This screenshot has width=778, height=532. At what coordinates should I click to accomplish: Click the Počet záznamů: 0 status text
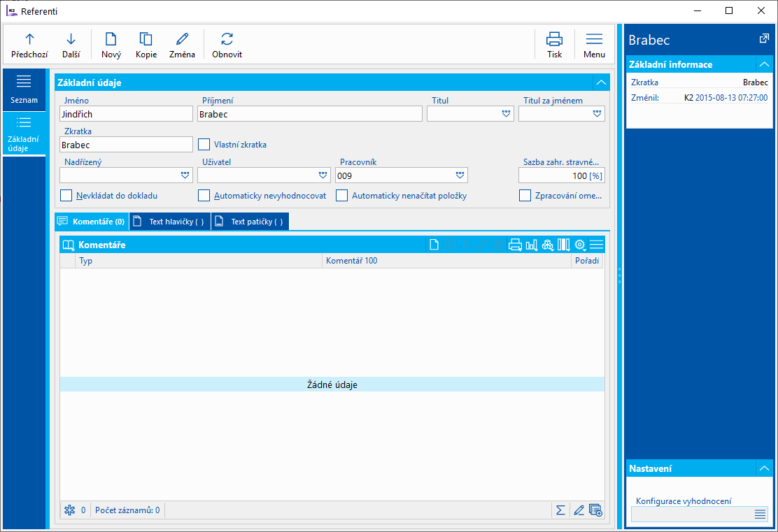(127, 510)
